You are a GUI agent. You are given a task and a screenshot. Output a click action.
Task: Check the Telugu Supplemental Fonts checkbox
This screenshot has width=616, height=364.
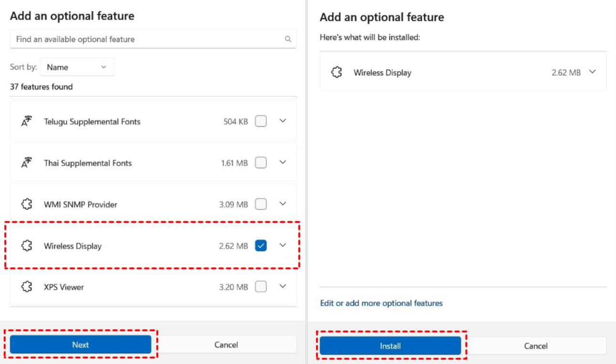click(x=261, y=121)
